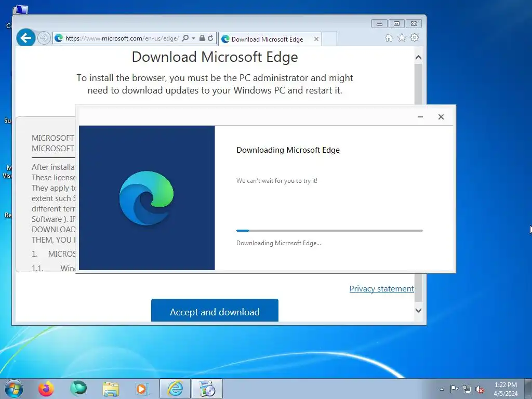Refresh the page with the reload icon
The image size is (532, 399).
(x=211, y=38)
